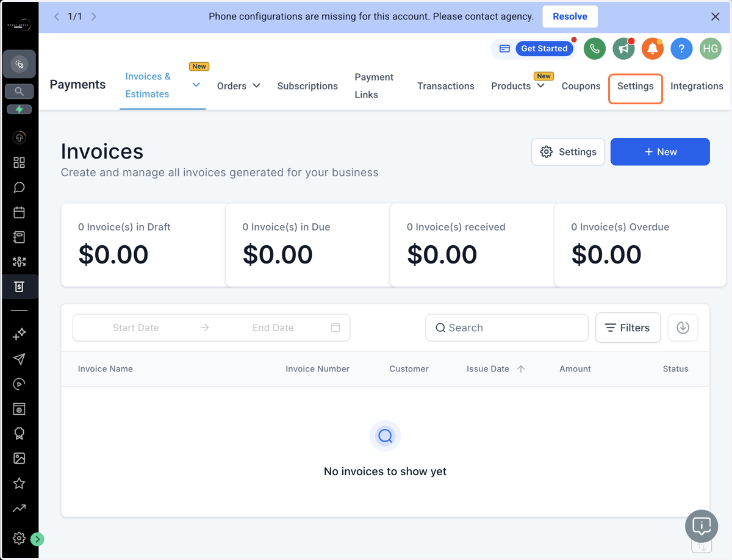Go to previous banner notification arrow

point(57,16)
